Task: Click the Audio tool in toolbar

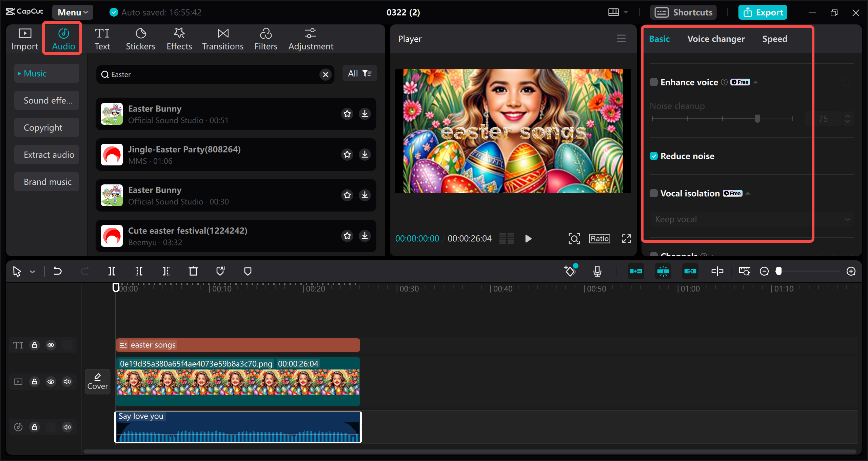Action: pyautogui.click(x=63, y=39)
